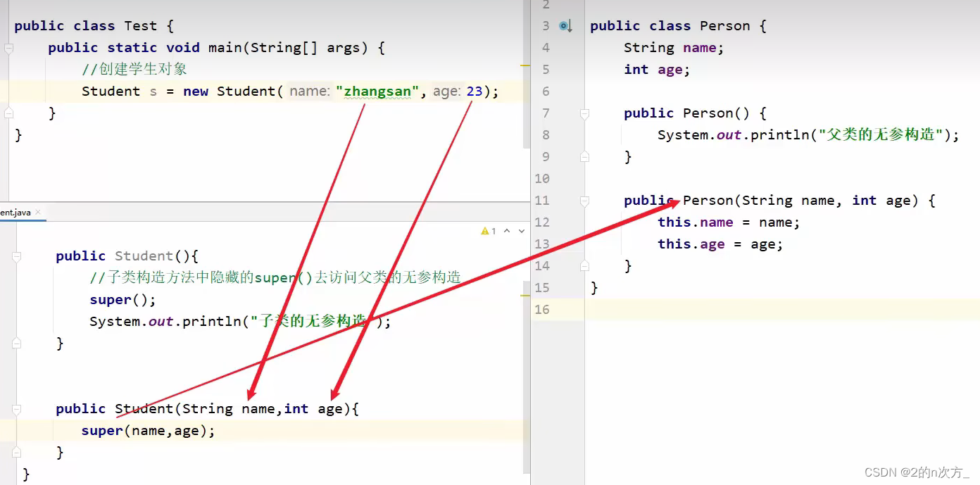
Task: Click the "zhangsan" string literal
Action: (x=377, y=92)
